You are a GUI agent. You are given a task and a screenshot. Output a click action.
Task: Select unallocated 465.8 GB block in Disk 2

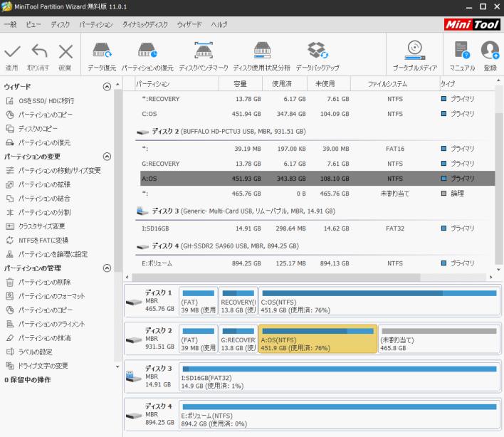[439, 339]
